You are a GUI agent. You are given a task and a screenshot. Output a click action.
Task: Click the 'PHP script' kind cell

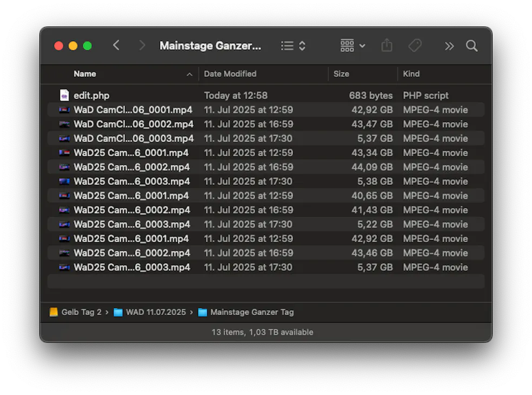[425, 96]
